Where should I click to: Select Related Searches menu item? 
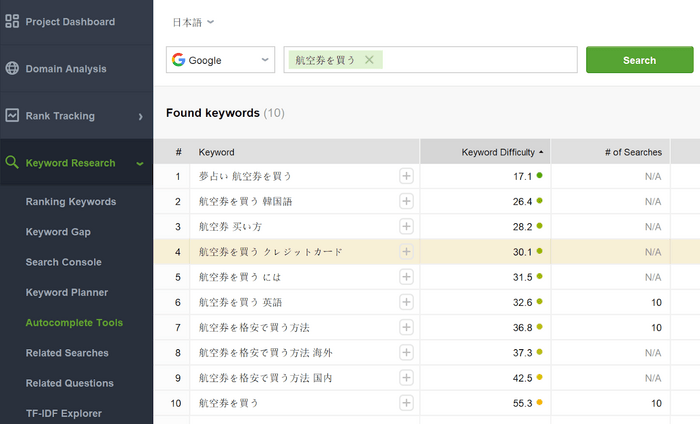point(67,353)
